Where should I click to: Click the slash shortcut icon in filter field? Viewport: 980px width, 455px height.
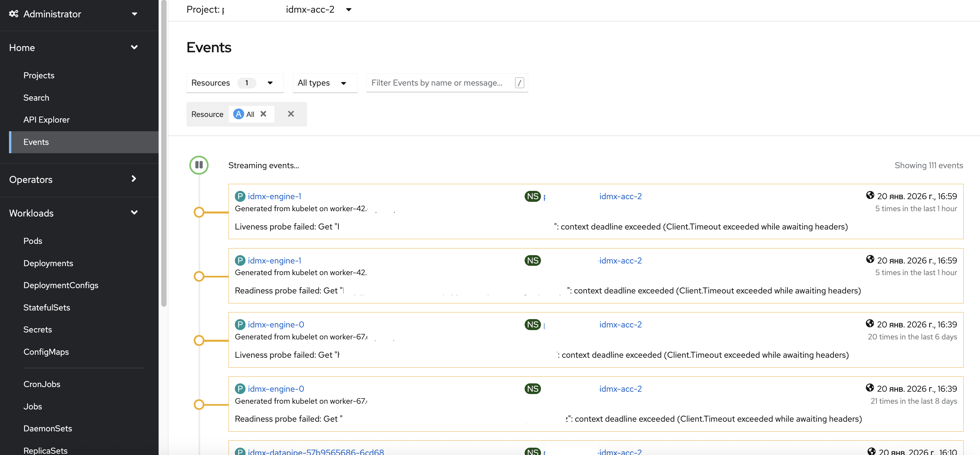(x=519, y=83)
